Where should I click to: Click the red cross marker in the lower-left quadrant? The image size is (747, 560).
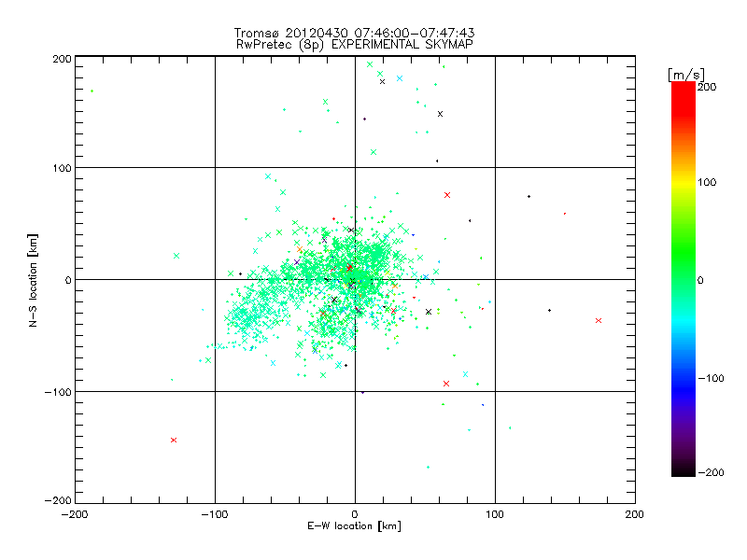pos(174,440)
